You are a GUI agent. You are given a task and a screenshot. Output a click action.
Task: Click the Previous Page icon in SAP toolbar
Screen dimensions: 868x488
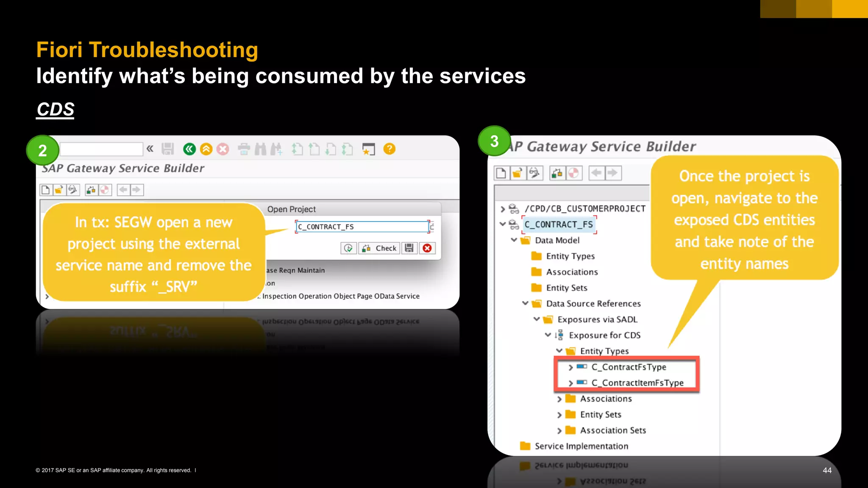tap(314, 149)
